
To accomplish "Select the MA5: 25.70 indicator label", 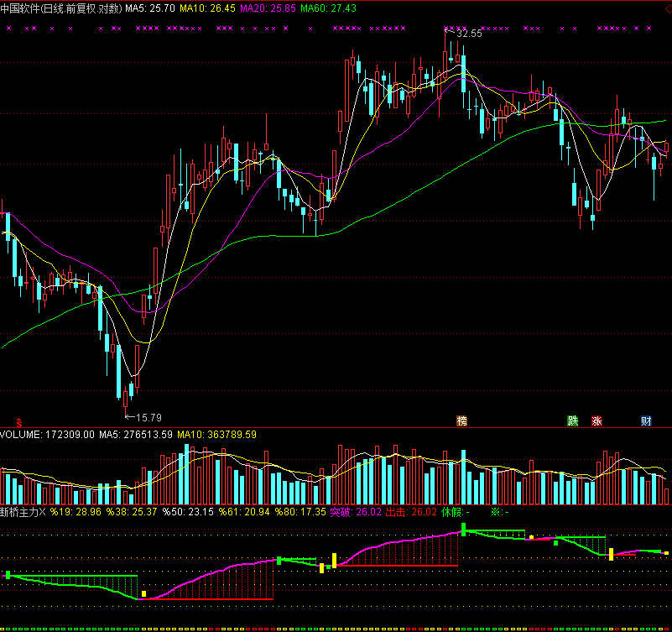I will pos(150,8).
